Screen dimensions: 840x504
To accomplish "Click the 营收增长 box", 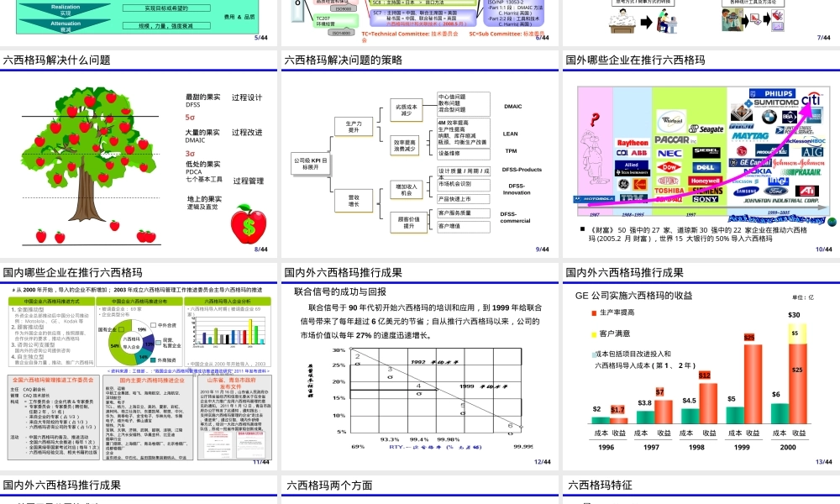I will [354, 201].
